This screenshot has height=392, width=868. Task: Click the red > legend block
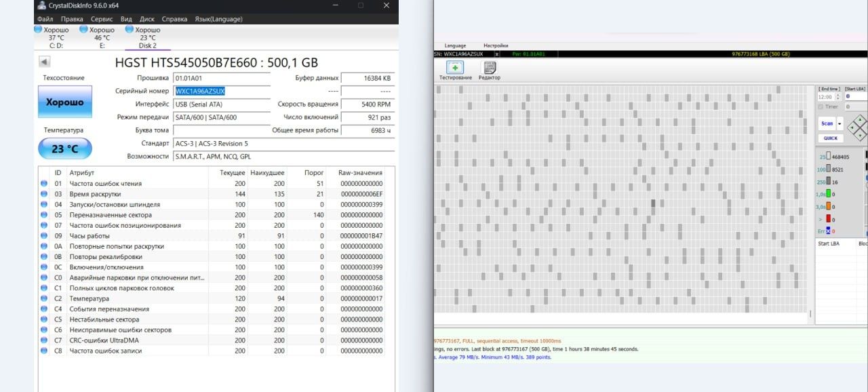click(x=829, y=219)
